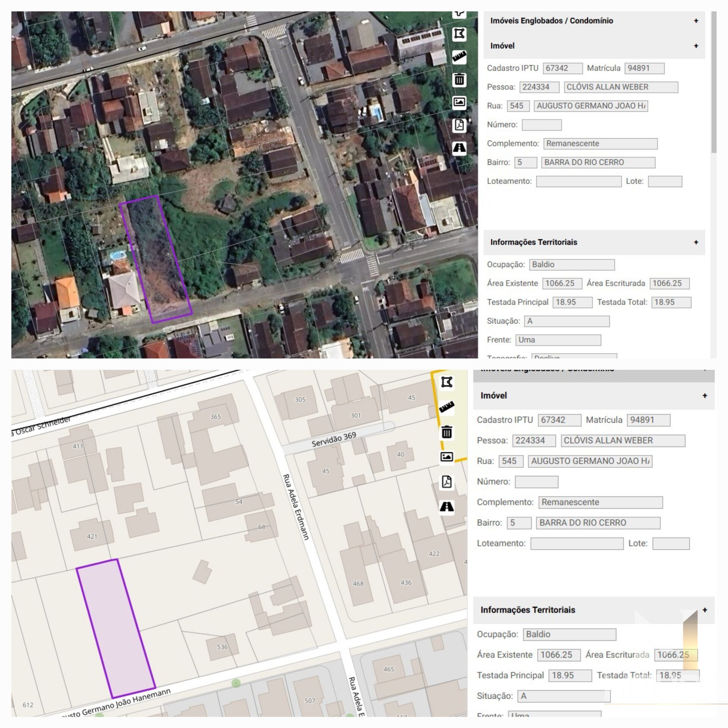Click the Ocupação field showing Baldio
This screenshot has height=728, width=728.
[571, 265]
